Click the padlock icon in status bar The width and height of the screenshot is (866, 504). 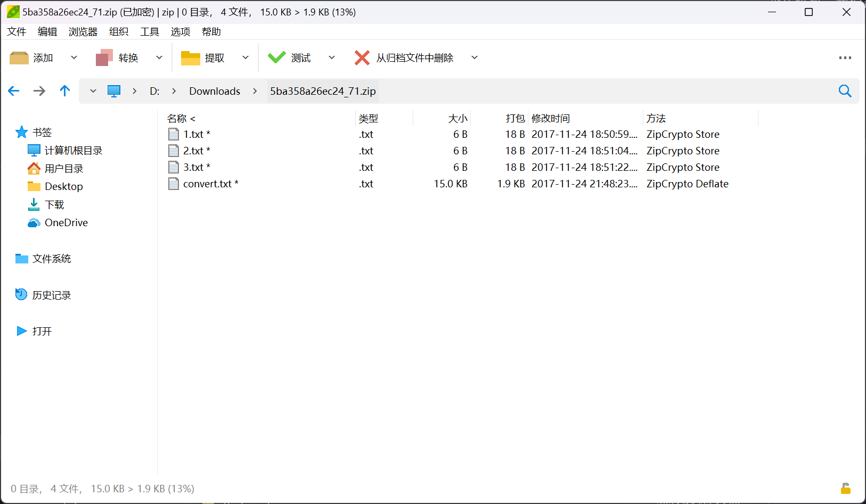(846, 488)
